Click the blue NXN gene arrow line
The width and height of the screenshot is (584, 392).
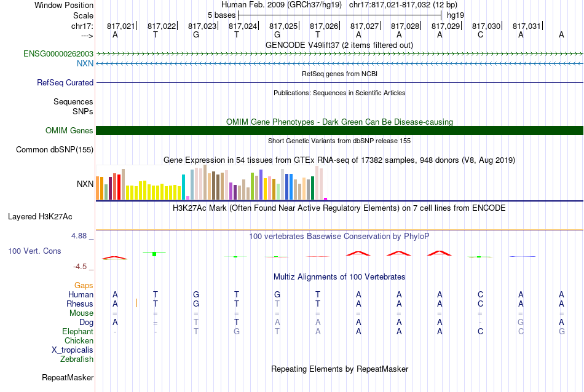(x=339, y=64)
